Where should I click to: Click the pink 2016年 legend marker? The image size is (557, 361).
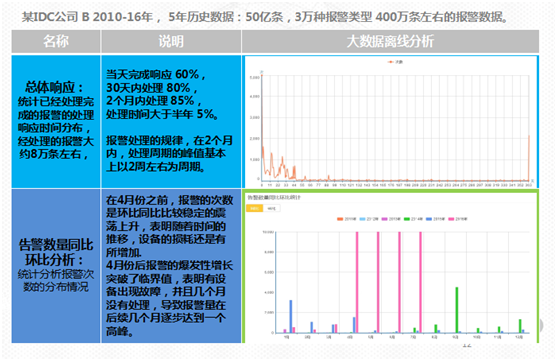pyautogui.click(x=451, y=219)
